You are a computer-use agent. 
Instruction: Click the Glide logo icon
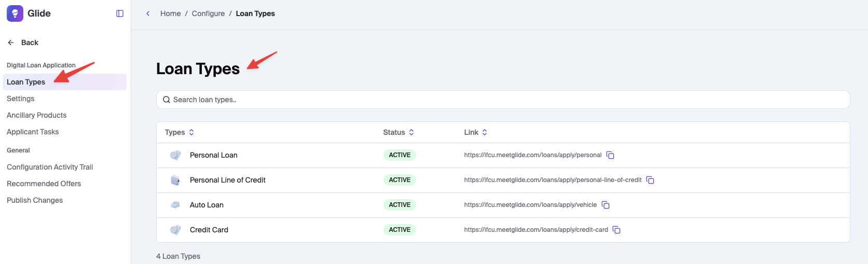click(15, 13)
